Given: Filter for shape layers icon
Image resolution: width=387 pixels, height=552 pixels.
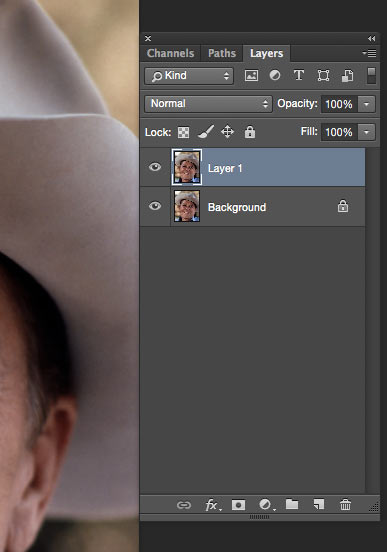Looking at the screenshot, I should [x=323, y=76].
